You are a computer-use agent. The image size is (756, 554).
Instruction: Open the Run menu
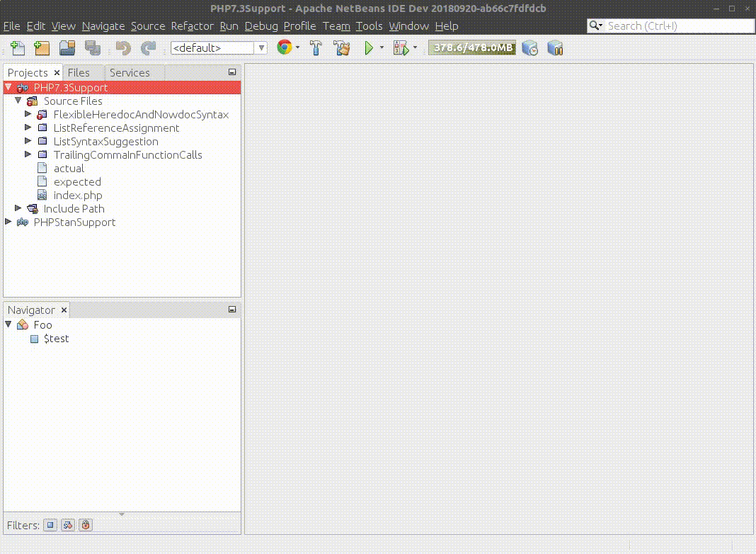[229, 26]
